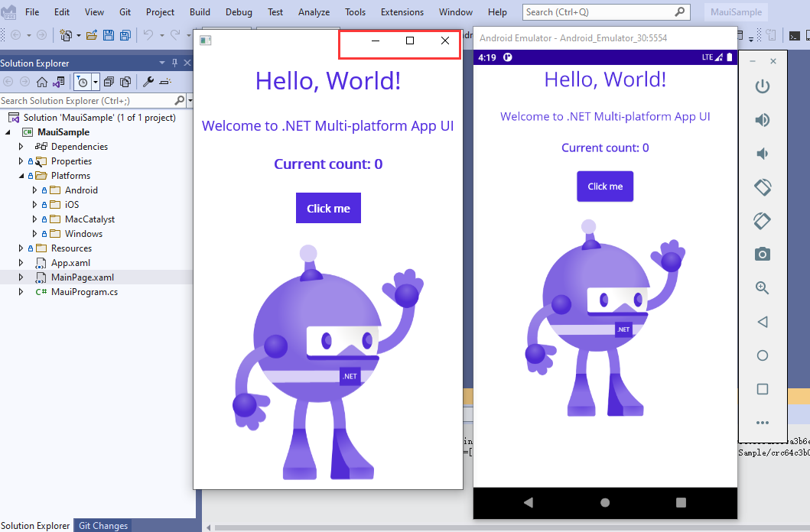810x532 pixels.
Task: Raise emulator volume with the volume-up icon
Action: 763,120
